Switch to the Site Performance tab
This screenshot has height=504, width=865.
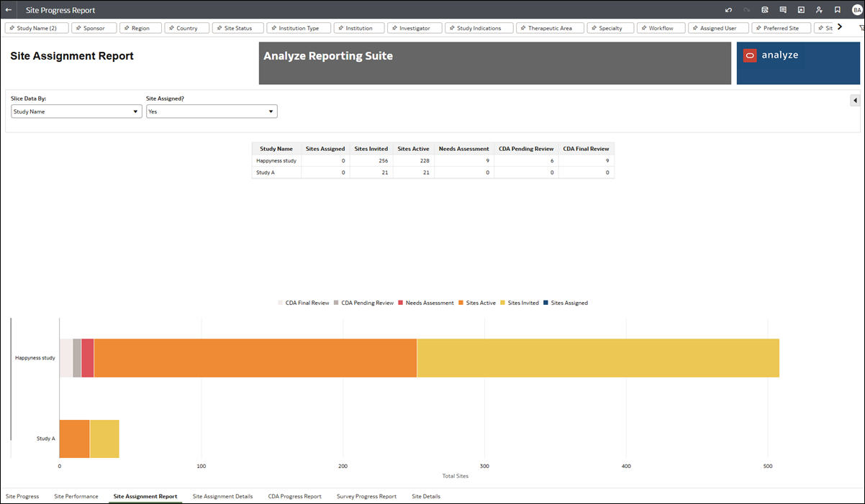76,496
